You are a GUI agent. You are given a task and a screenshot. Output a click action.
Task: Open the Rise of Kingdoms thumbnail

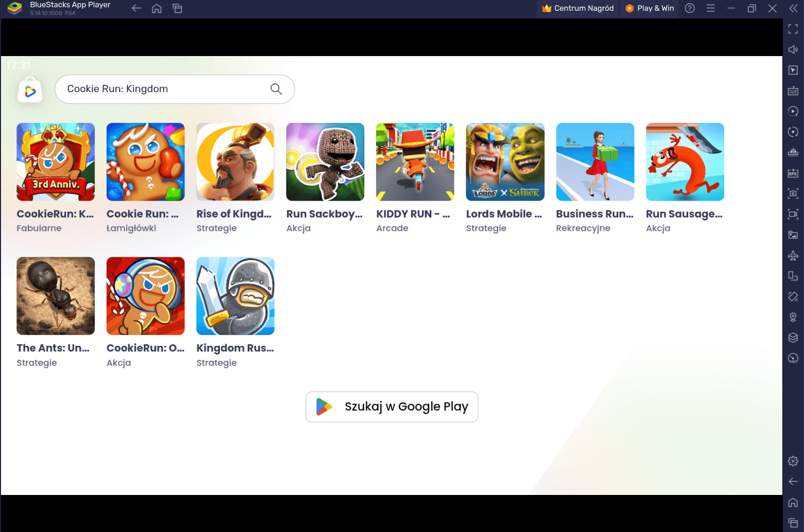tap(235, 162)
